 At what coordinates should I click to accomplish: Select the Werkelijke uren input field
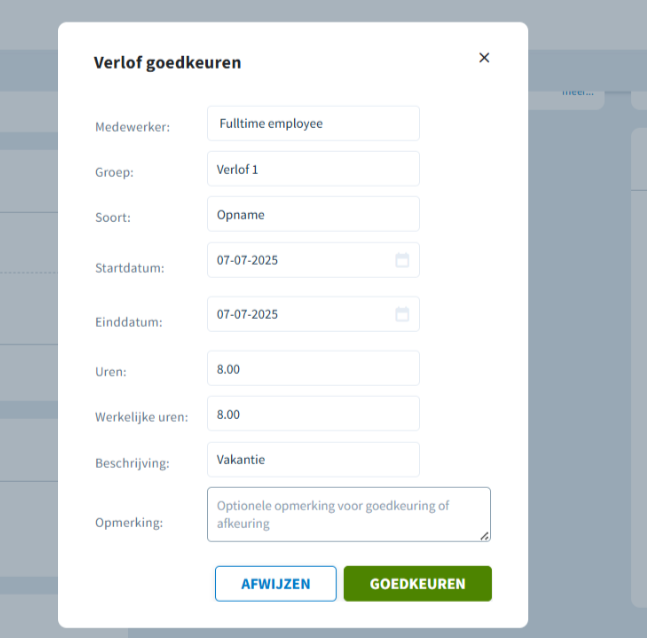[x=313, y=414]
